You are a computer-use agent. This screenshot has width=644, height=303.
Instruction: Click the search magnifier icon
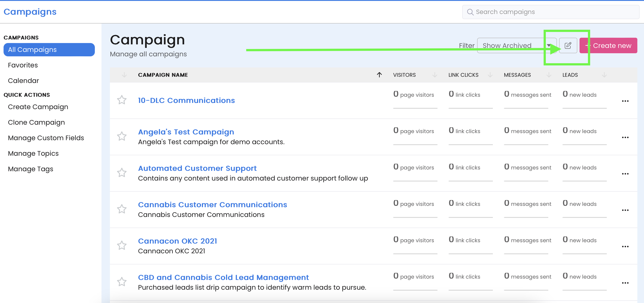point(470,12)
